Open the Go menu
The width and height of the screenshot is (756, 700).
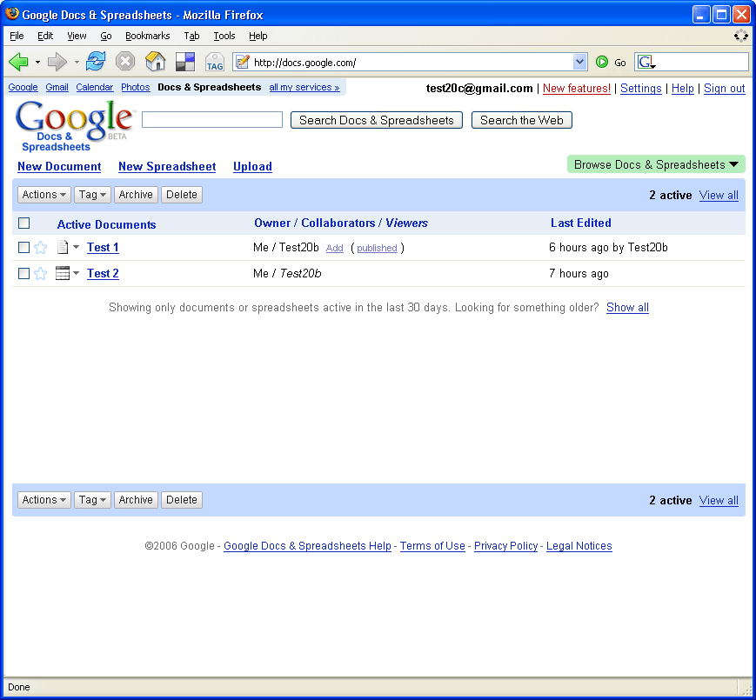coord(106,36)
